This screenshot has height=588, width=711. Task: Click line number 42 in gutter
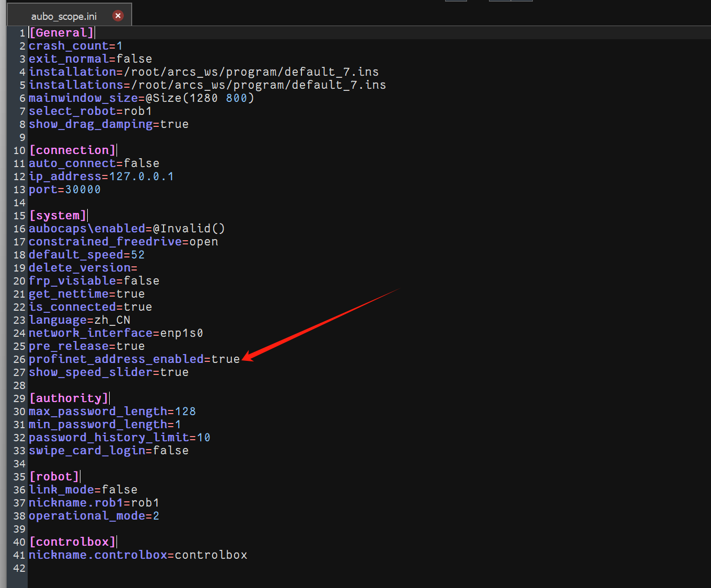[x=19, y=568]
